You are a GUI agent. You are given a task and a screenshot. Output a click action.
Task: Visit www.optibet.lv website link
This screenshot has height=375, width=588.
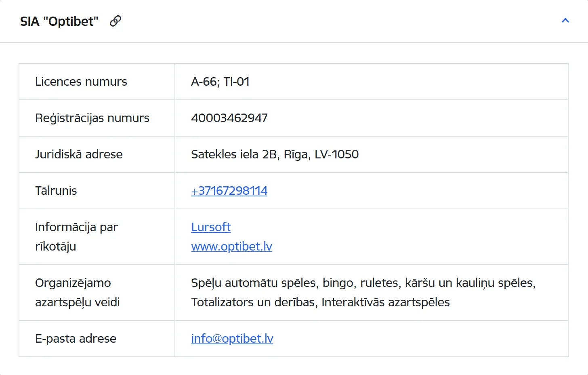[231, 246]
